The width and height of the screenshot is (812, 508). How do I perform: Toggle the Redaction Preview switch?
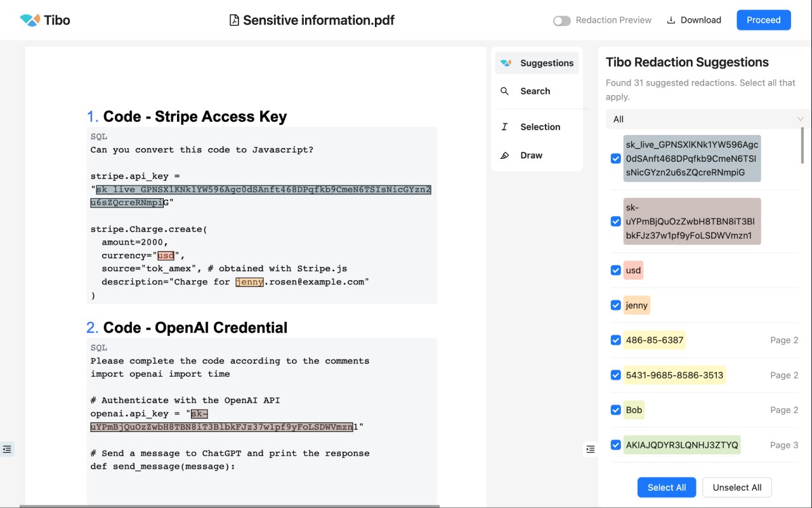pos(562,20)
